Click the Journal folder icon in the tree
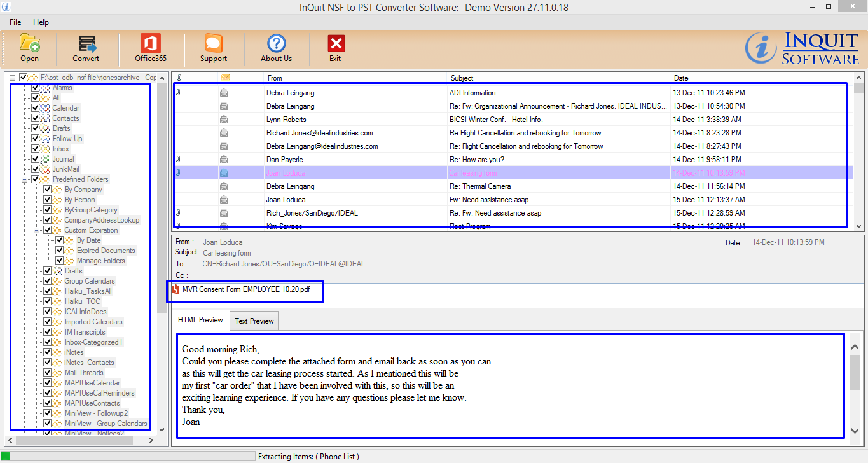This screenshot has width=868, height=463. pyautogui.click(x=45, y=159)
